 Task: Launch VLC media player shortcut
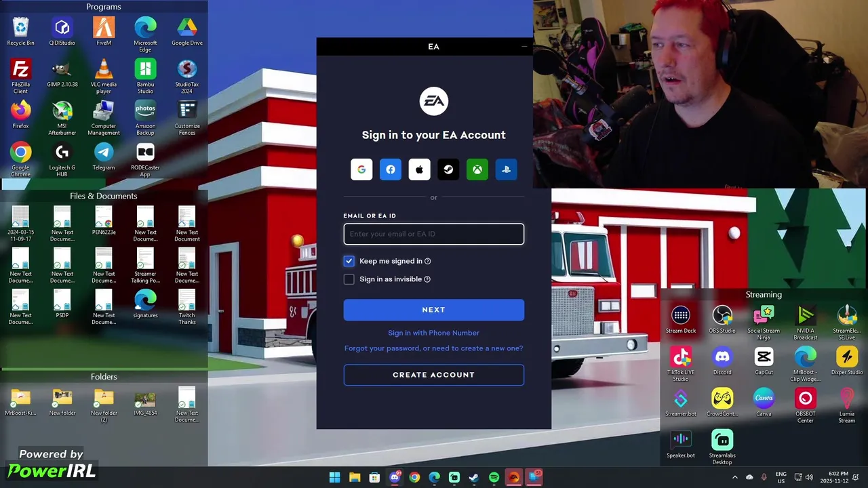(x=104, y=76)
